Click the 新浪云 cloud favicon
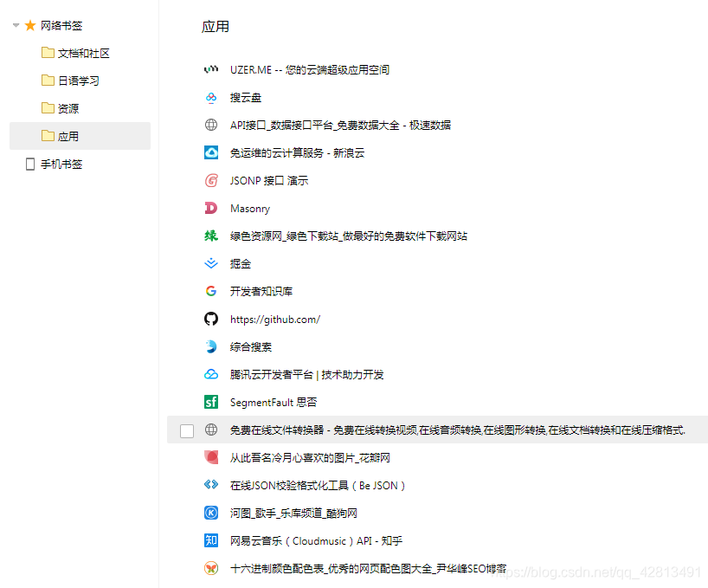Image resolution: width=708 pixels, height=588 pixels. point(211,152)
